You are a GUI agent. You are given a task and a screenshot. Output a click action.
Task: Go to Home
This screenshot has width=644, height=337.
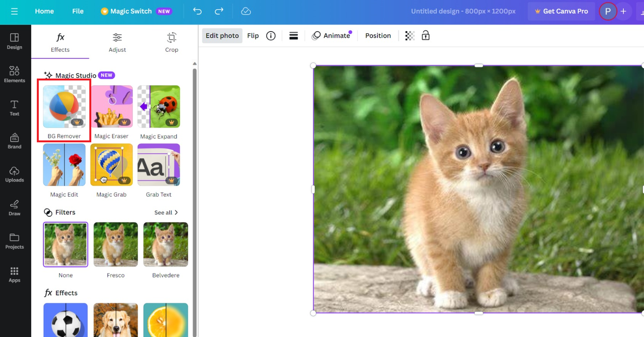(44, 11)
